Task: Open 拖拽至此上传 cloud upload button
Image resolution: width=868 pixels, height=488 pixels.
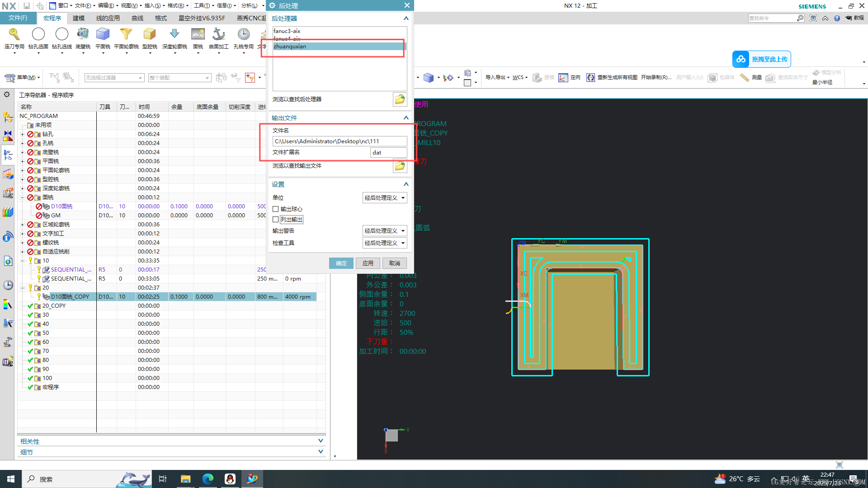Action: [x=761, y=59]
